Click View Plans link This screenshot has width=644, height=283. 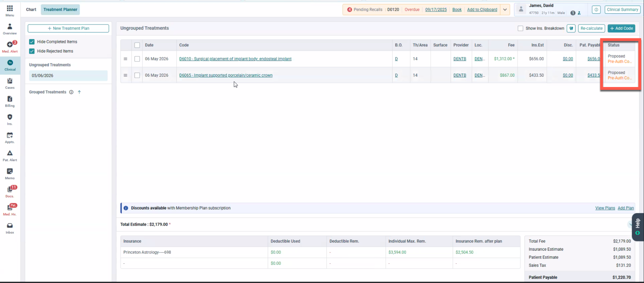pyautogui.click(x=605, y=208)
